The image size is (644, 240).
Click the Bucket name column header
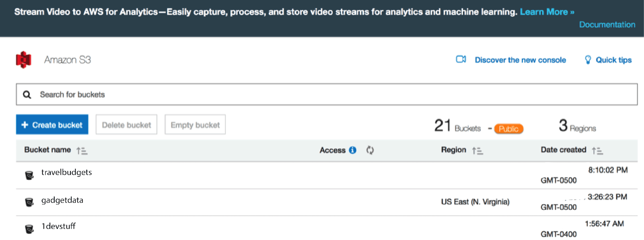(x=48, y=150)
